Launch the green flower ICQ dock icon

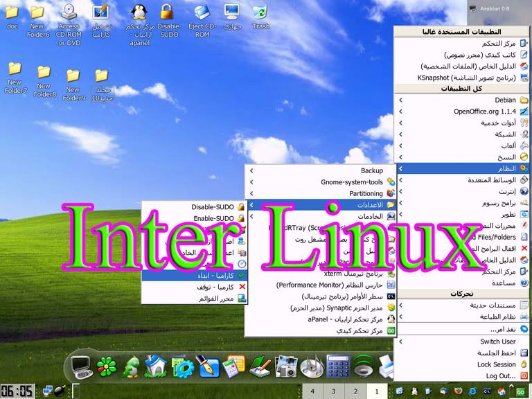(x=107, y=367)
